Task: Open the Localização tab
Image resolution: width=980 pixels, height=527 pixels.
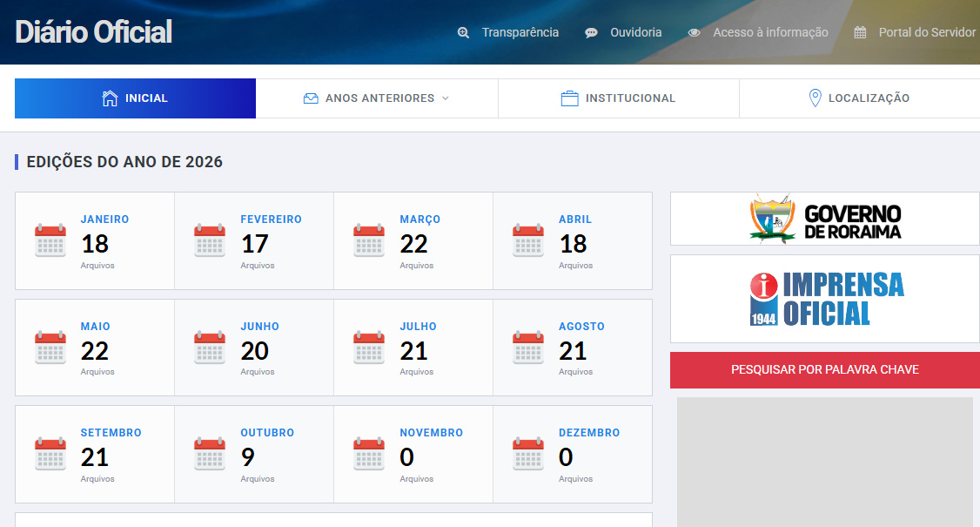Action: click(859, 98)
